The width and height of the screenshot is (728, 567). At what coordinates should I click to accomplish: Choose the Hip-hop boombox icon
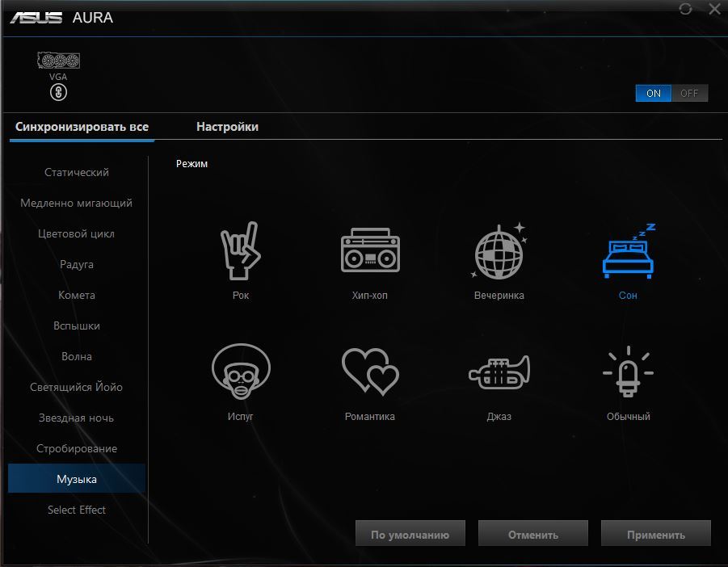[370, 250]
